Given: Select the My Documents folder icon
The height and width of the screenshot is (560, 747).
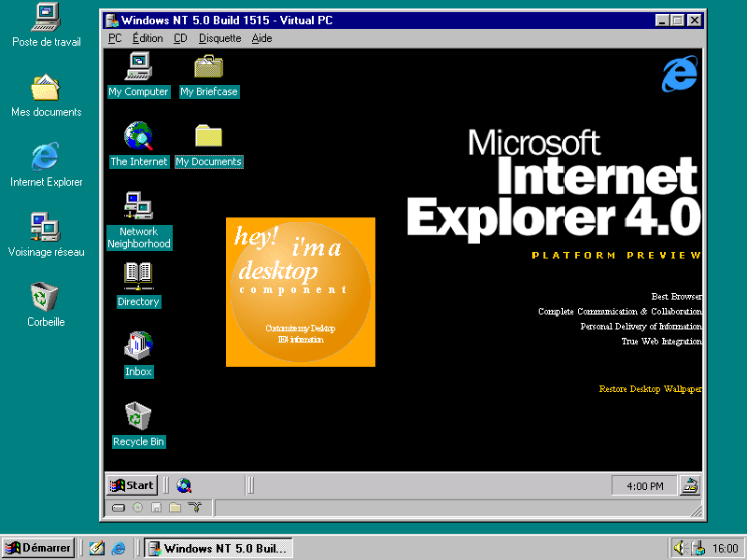Looking at the screenshot, I should pos(208,135).
